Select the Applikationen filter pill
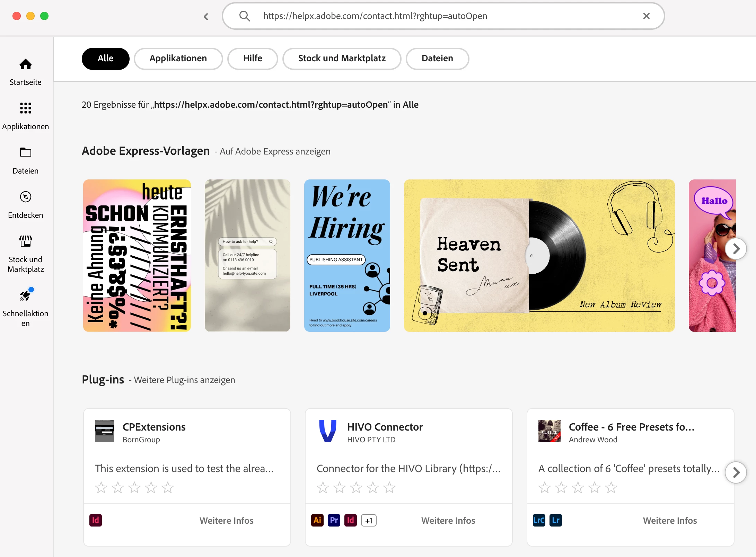Screen dimensions: 756x557 coord(178,59)
